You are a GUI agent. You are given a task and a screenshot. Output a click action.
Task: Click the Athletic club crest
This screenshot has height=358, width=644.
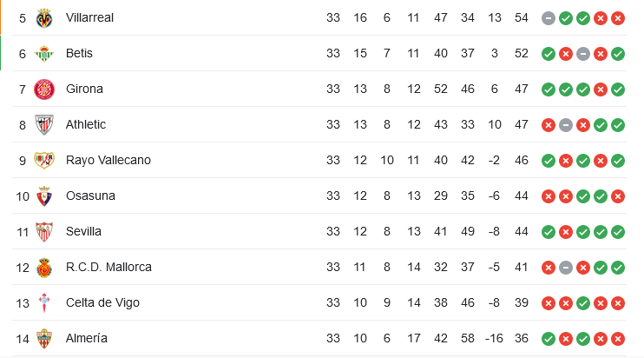click(44, 125)
